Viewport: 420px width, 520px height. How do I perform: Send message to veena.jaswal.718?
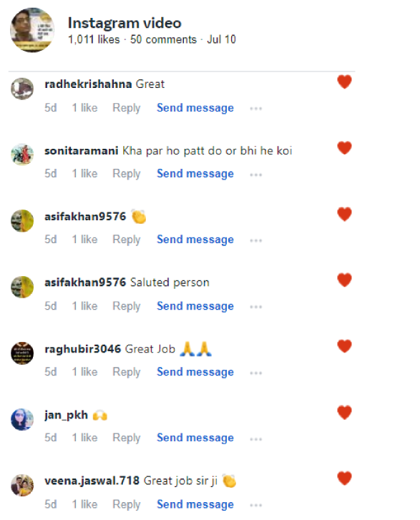tap(195, 504)
